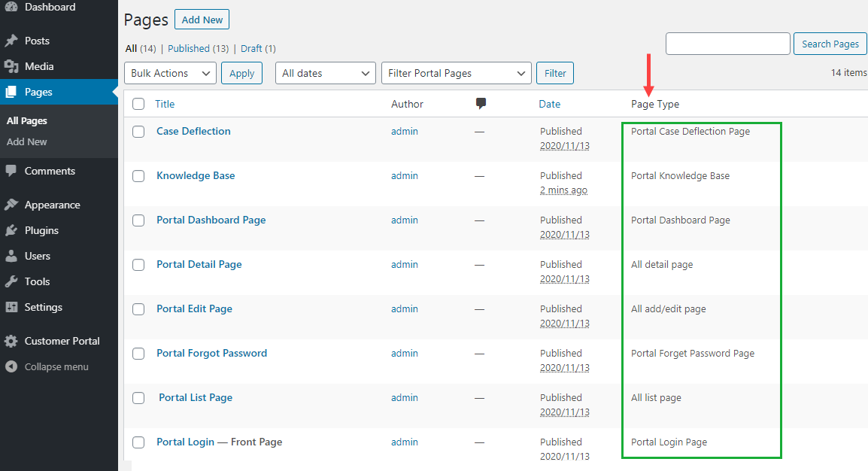Click the Appearance paintbrush icon

point(11,205)
